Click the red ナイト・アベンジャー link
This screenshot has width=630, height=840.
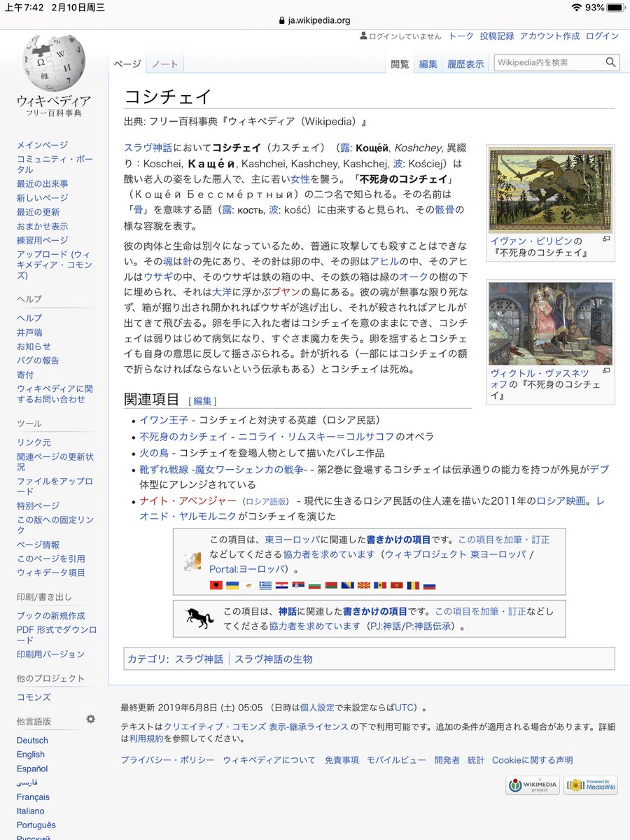point(188,500)
